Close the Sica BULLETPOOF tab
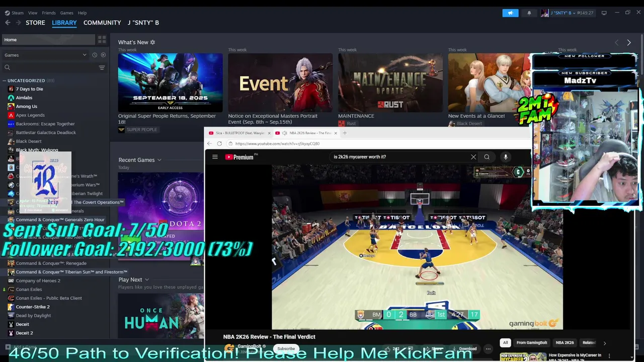Image resolution: width=644 pixels, height=362 pixels. [269, 133]
